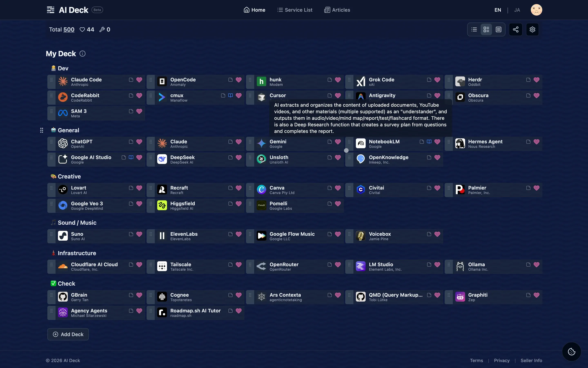Grab the drag handle beside General deck
Viewport: 588px width, 368px height.
pos(42,130)
